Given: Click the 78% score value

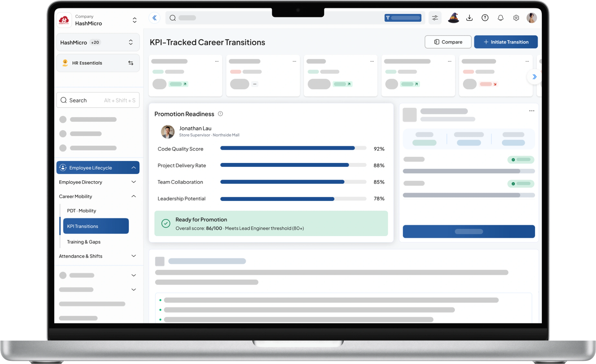Looking at the screenshot, I should [379, 199].
